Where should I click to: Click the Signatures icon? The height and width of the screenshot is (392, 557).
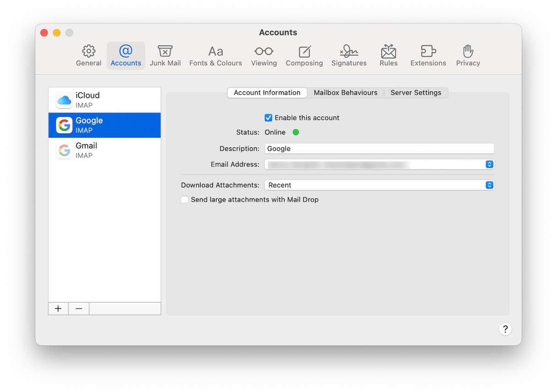tap(349, 54)
